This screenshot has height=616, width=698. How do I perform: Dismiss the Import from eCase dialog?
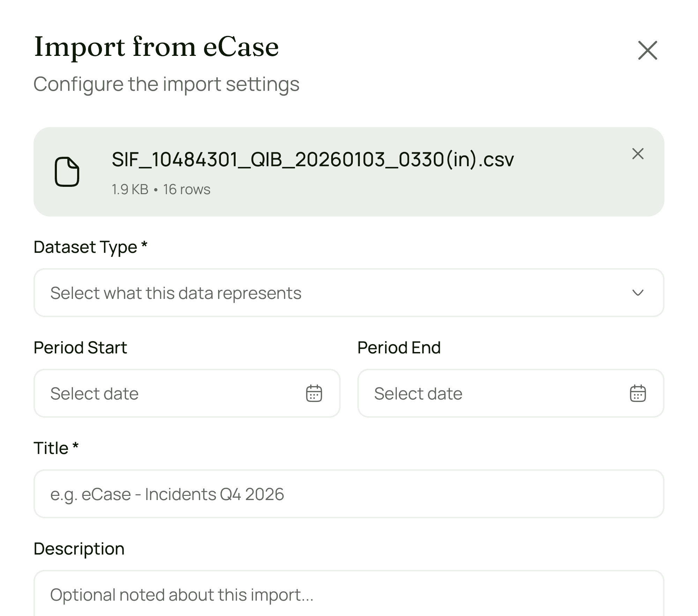point(647,50)
